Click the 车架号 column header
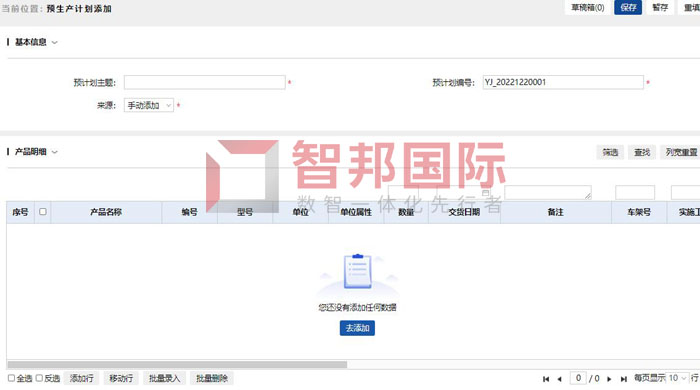 point(639,212)
